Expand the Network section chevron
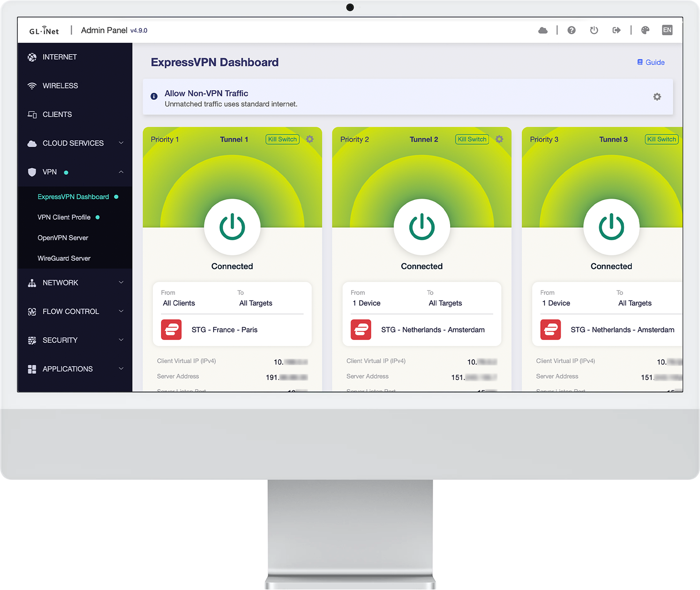Image resolution: width=700 pixels, height=590 pixels. pos(121,282)
